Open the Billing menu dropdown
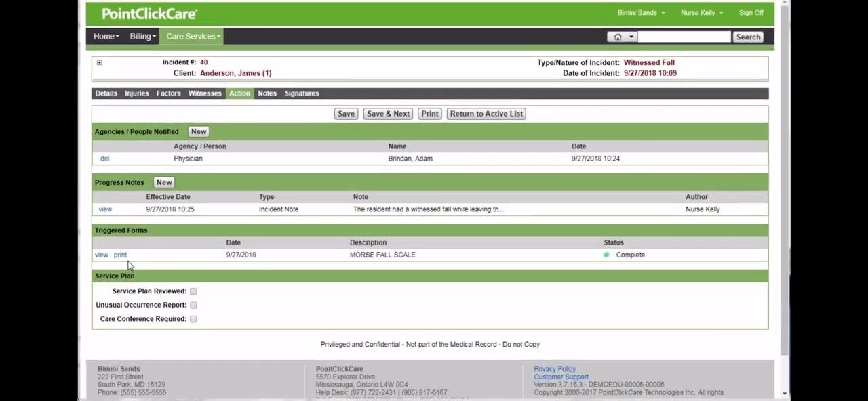The height and width of the screenshot is (401, 868). point(142,36)
